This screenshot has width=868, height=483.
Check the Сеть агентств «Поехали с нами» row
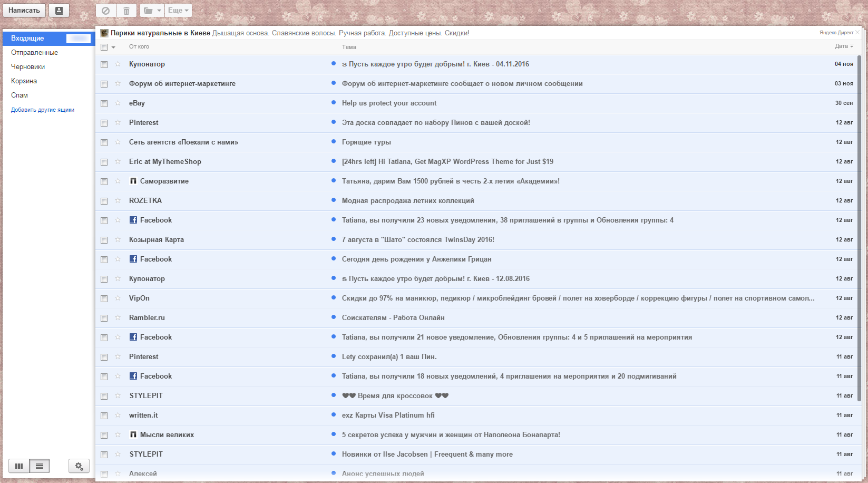click(x=104, y=142)
